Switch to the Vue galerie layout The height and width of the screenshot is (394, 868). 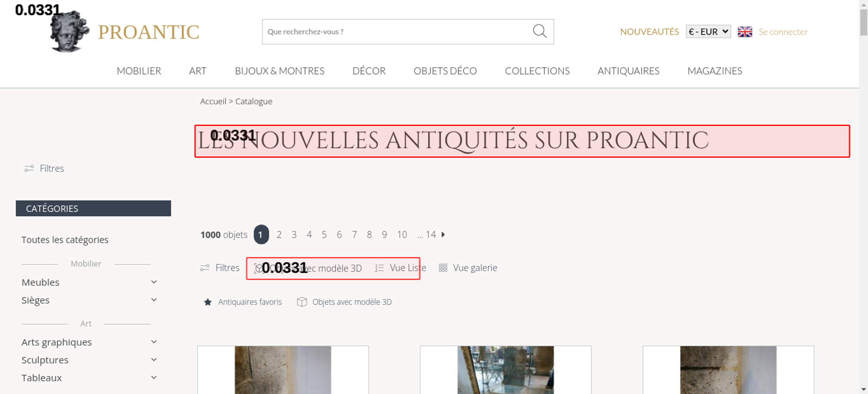[468, 268]
